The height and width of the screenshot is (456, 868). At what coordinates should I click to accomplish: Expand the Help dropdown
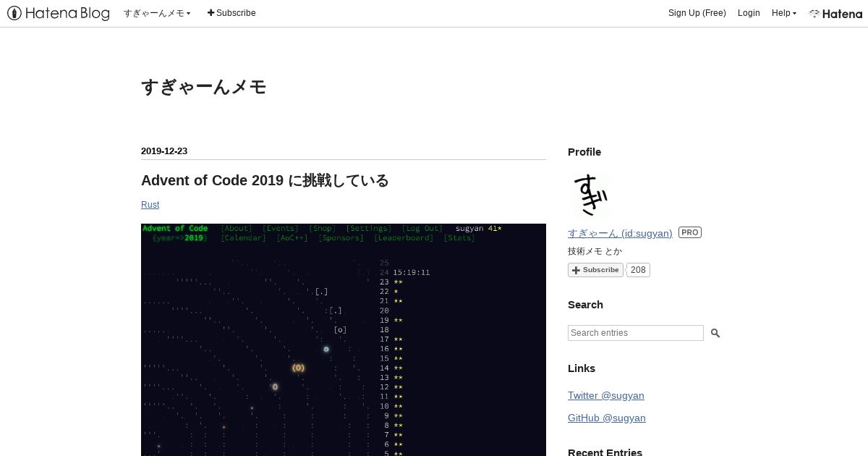click(783, 13)
